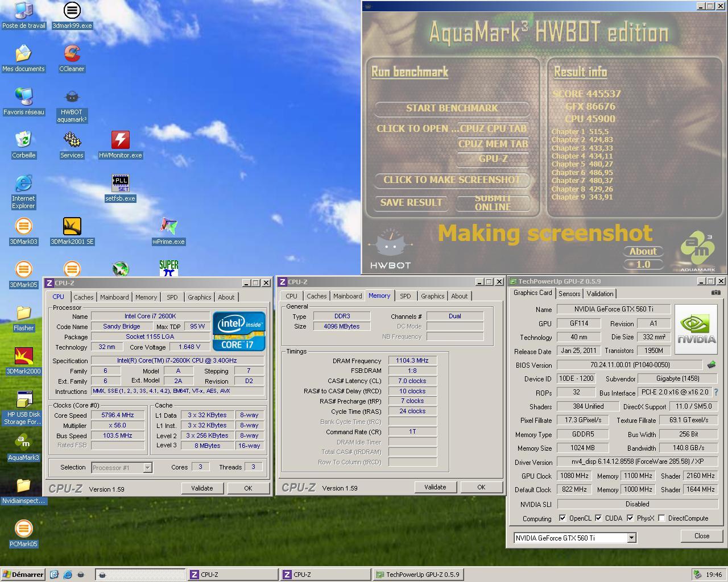
Task: Open 3DMark2001 SE desktop shortcut
Action: (x=72, y=231)
